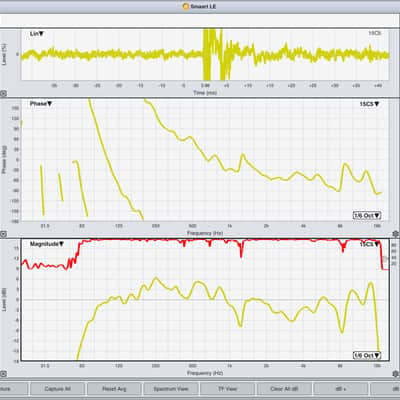Open the 1/6 Oct smoothing dropdown in Magnitude pane
The height and width of the screenshot is (400, 400).
(367, 355)
